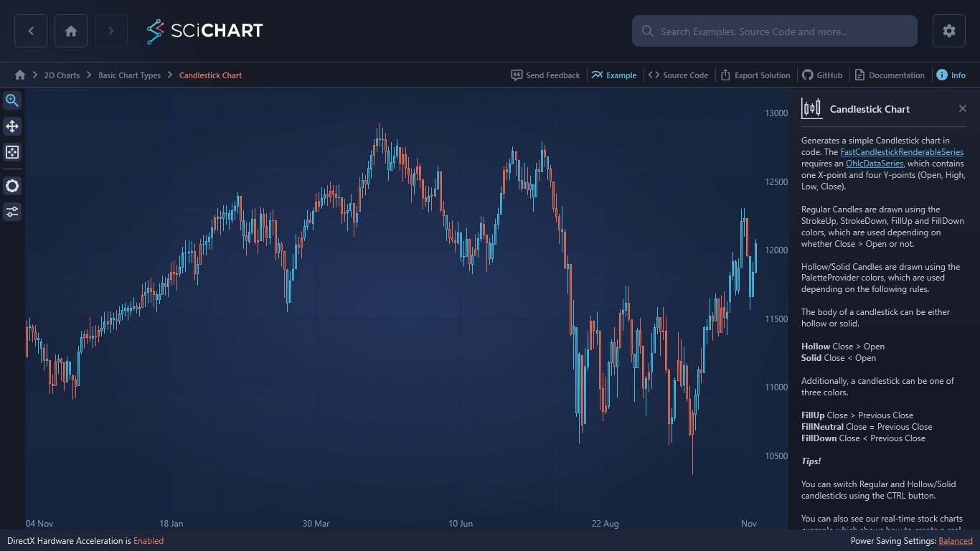Open the FastCandlestickRenderableSeries link
Image resolution: width=980 pixels, height=551 pixels.
[x=901, y=152]
